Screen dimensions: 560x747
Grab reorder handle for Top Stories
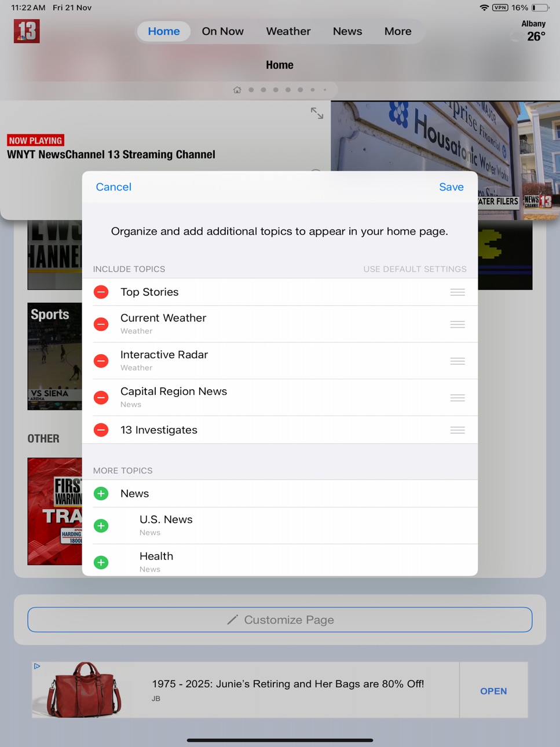[x=457, y=292]
